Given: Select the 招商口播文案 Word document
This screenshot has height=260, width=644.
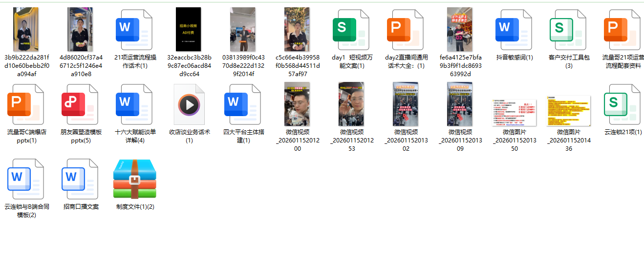Looking at the screenshot, I should [x=81, y=179].
